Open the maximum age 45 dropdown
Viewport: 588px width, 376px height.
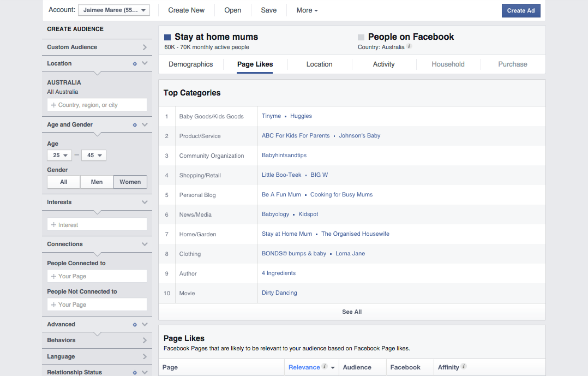(x=94, y=156)
